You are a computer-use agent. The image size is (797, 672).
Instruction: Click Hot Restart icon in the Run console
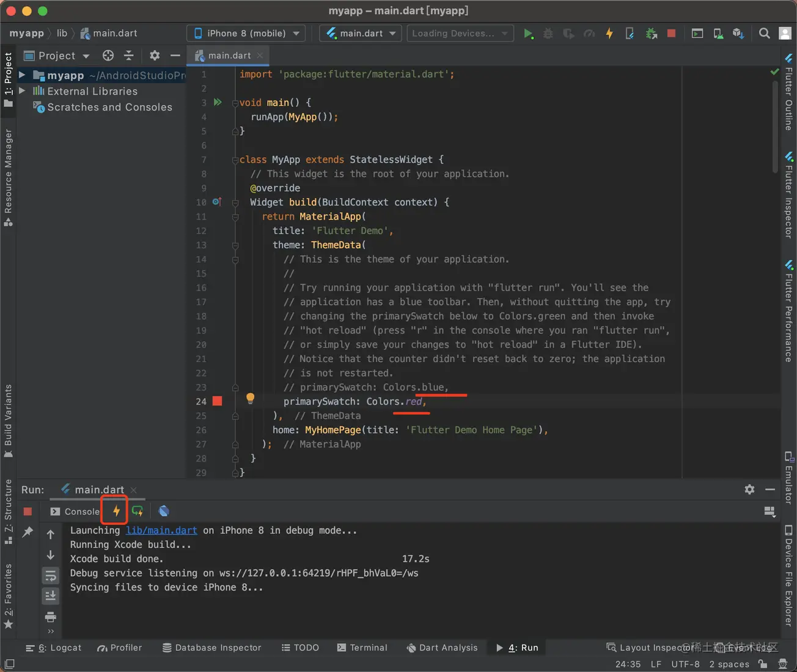coord(138,511)
